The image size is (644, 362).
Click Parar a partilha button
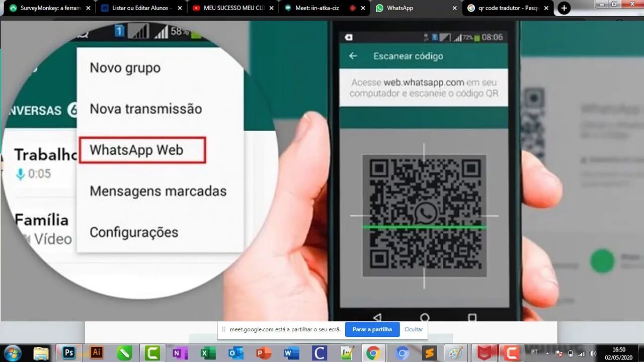pyautogui.click(x=372, y=329)
